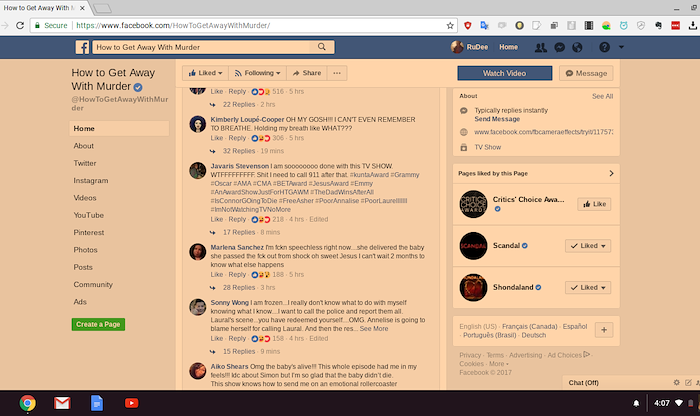The image size is (700, 416).
Task: Open the Liked dropdown for Scandal
Action: [588, 246]
